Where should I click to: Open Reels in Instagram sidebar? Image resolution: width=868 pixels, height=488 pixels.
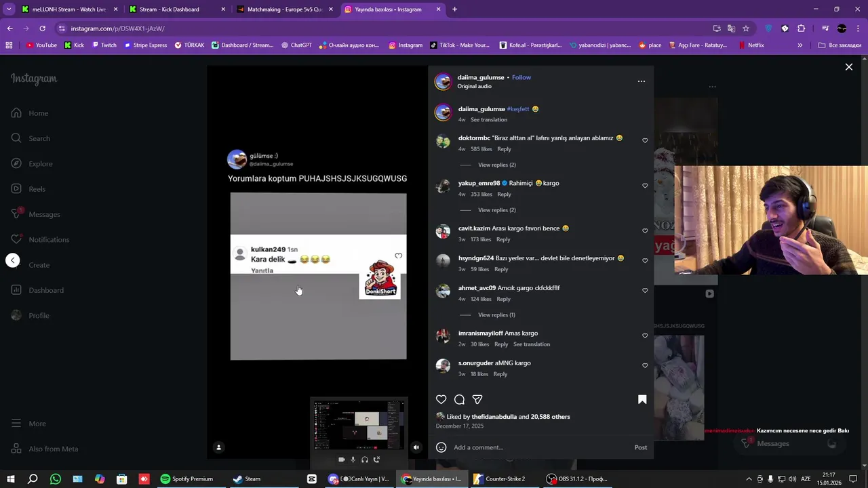click(28, 189)
